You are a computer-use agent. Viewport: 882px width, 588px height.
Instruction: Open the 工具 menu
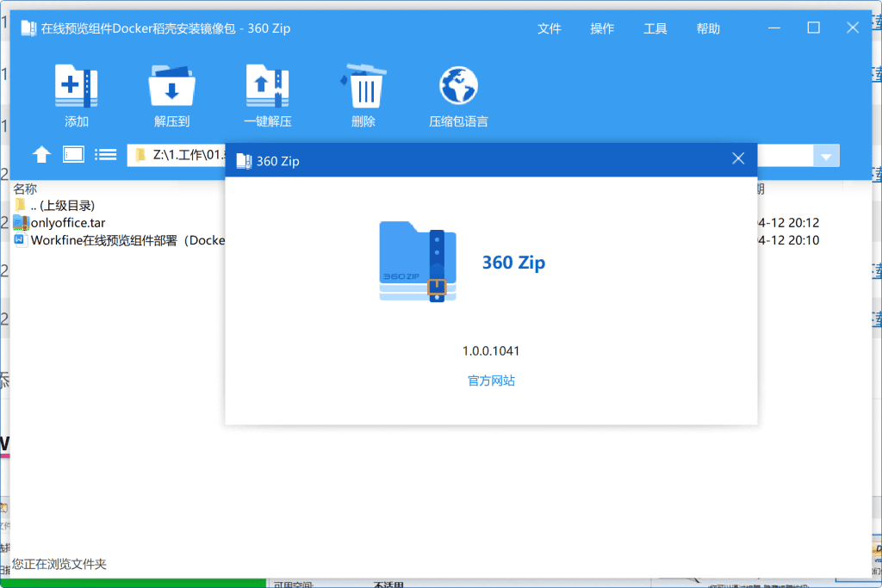click(655, 28)
